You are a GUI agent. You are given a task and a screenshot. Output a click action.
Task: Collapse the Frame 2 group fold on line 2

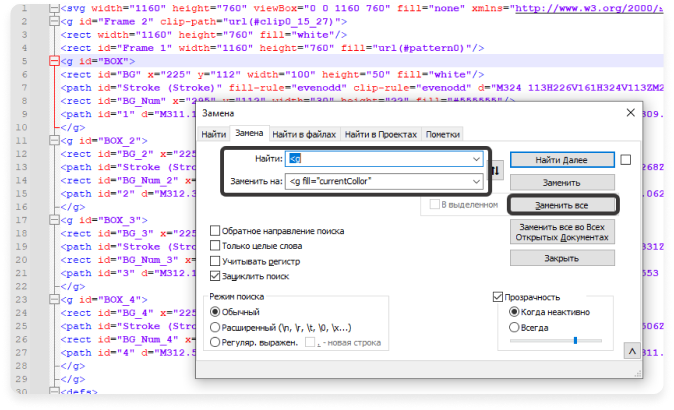point(54,21)
